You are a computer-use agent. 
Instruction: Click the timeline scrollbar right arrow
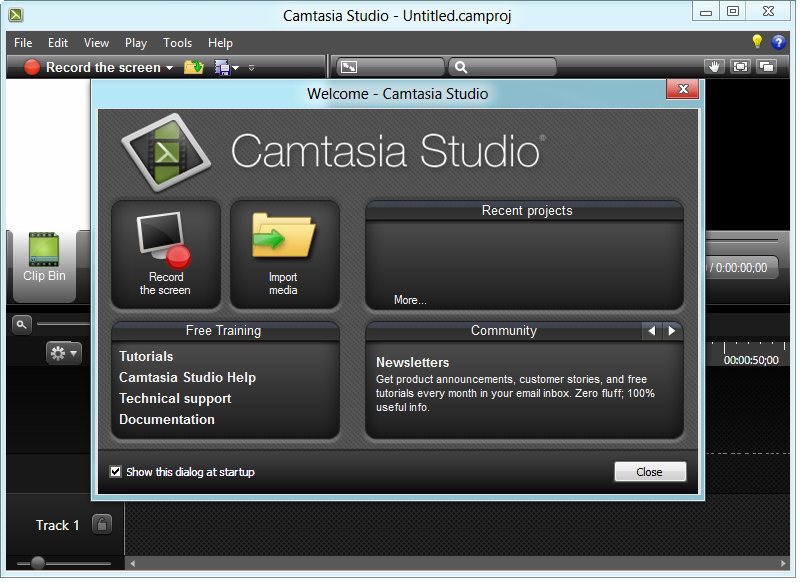(x=783, y=564)
